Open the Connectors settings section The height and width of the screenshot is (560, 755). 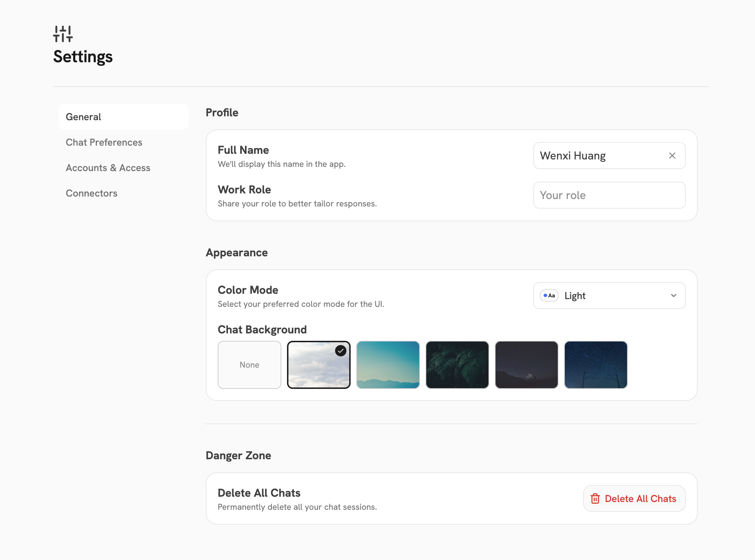(x=91, y=193)
